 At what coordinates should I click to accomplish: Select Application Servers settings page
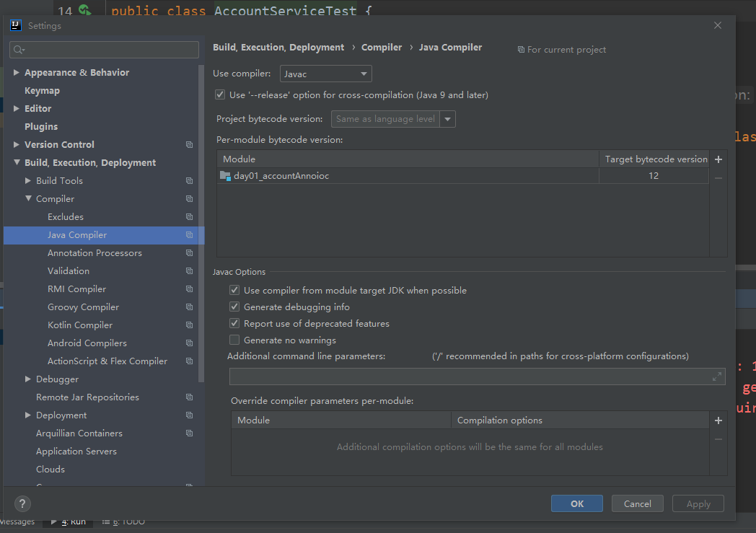click(x=76, y=451)
